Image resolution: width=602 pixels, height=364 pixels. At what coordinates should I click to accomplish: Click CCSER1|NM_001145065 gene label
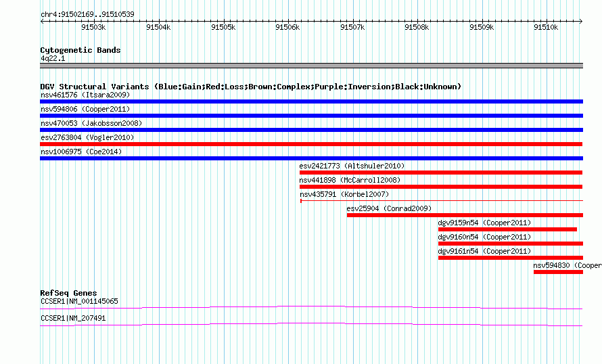79,301
